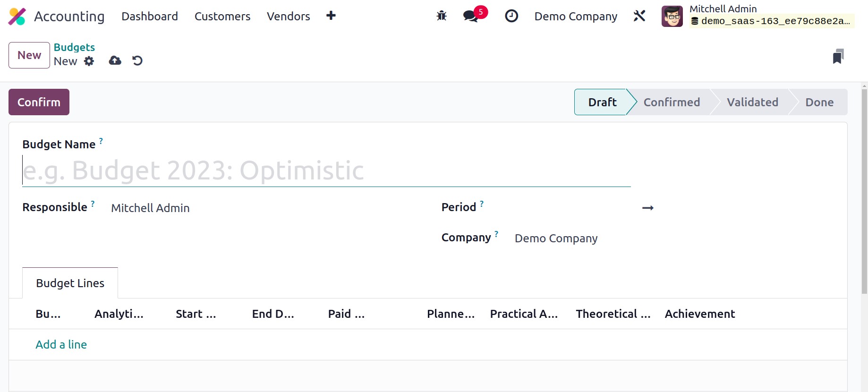This screenshot has width=868, height=392.
Task: Click the Budgets breadcrumb link
Action: (x=74, y=47)
